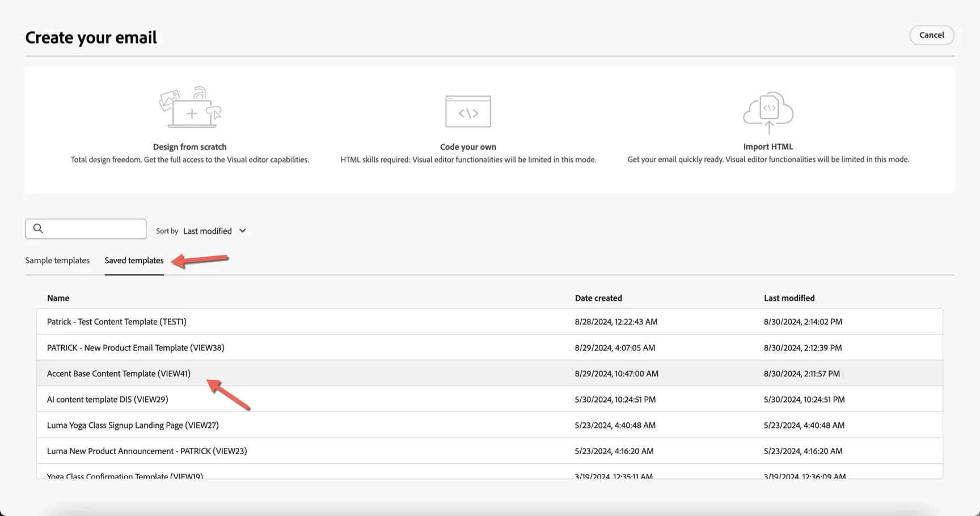Choose the Import HTML option label
This screenshot has height=516, width=980.
tap(768, 146)
